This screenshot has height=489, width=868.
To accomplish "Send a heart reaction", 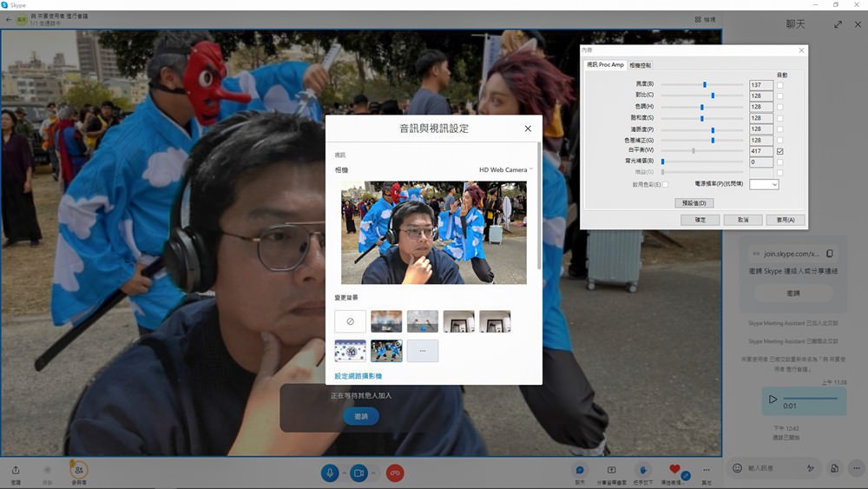I will pos(674,470).
